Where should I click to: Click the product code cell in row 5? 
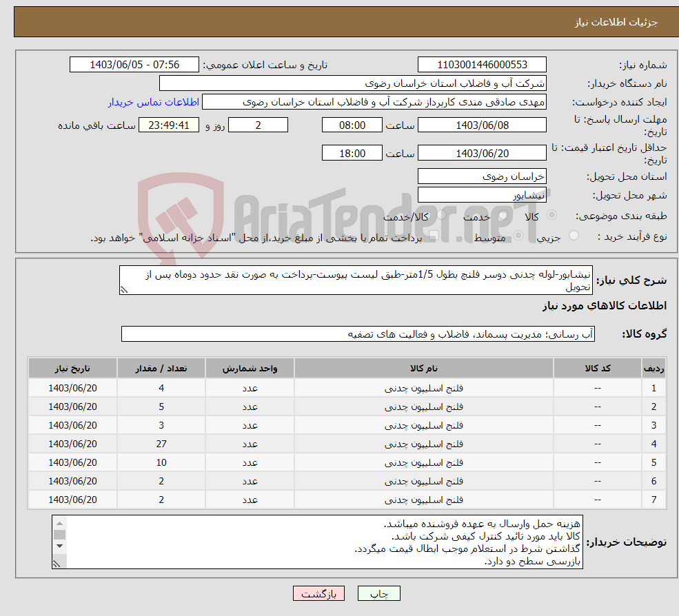(x=598, y=463)
